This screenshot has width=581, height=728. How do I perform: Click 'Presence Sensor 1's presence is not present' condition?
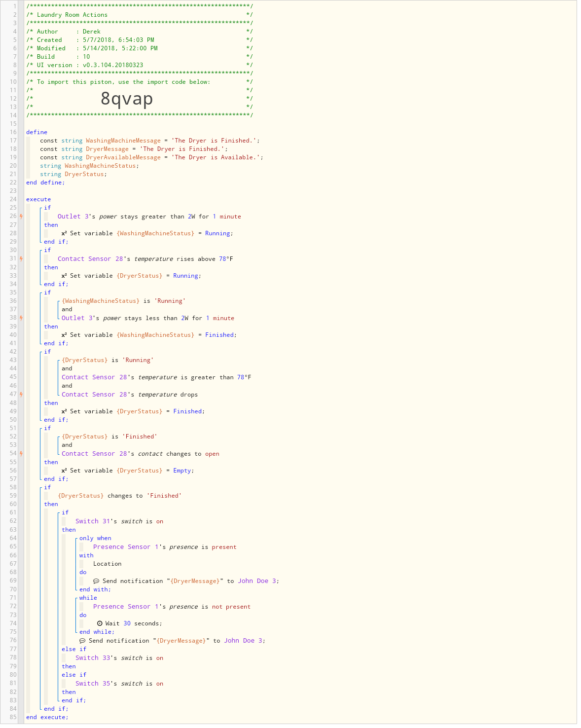pyautogui.click(x=172, y=607)
